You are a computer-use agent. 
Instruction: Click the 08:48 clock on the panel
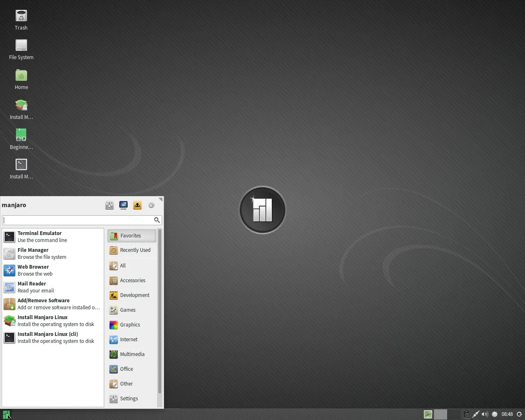[507, 414]
